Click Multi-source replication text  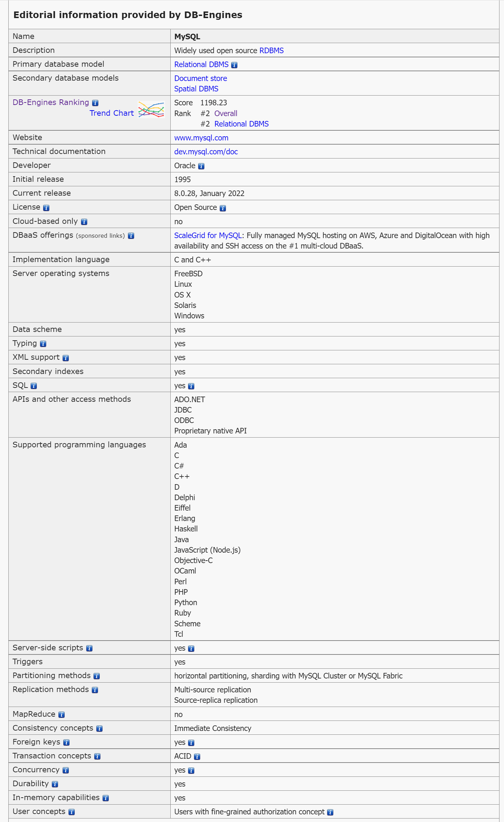click(x=212, y=690)
